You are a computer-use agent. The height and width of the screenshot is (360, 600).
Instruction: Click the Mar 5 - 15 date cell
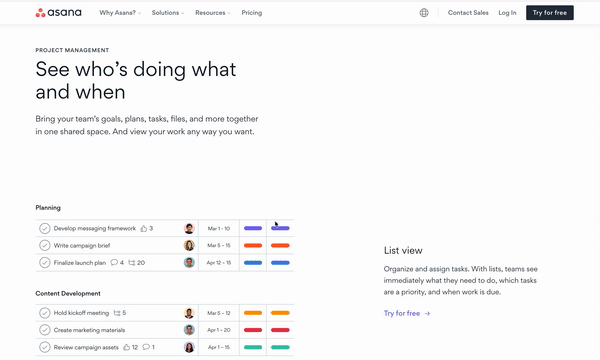point(219,245)
